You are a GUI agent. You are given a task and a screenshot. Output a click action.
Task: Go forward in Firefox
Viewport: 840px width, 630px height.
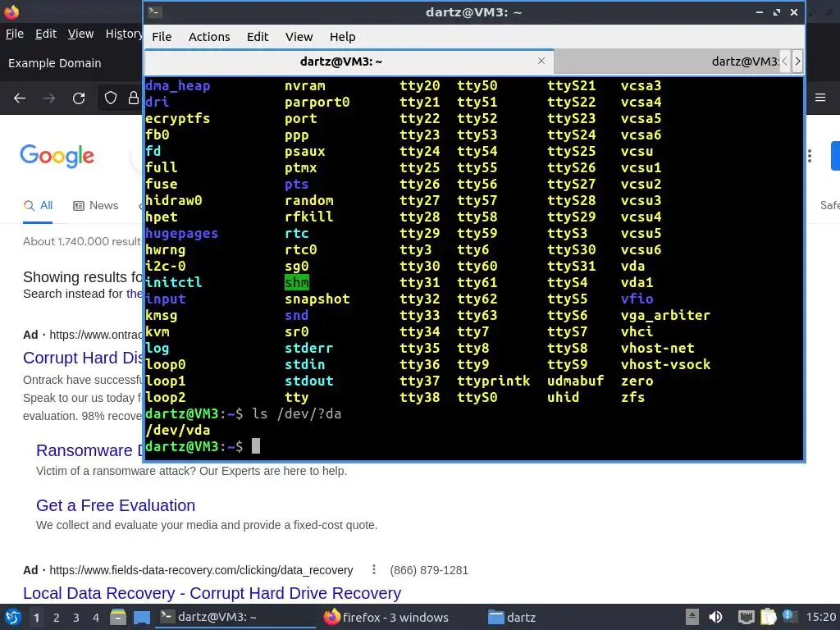pos(49,98)
